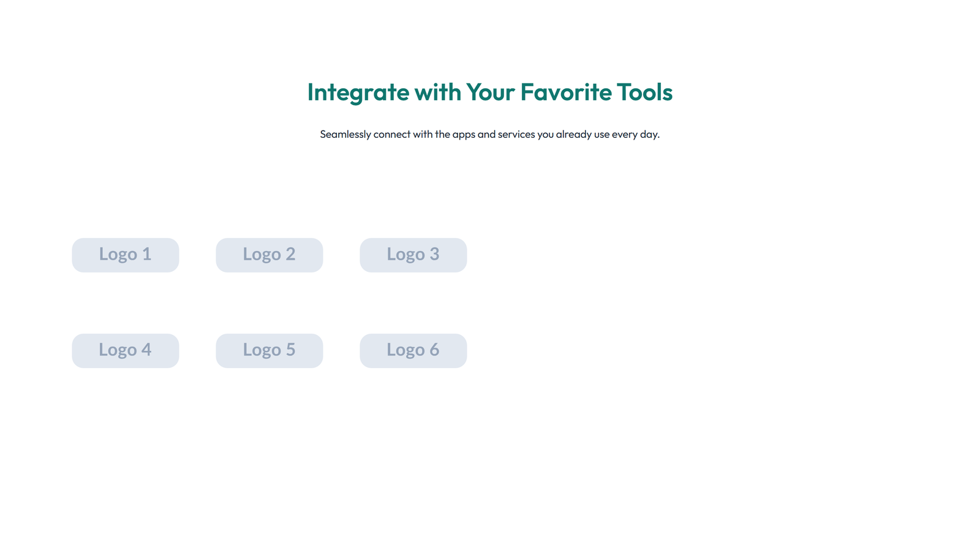Open the last logo in the bottom row

tap(413, 350)
